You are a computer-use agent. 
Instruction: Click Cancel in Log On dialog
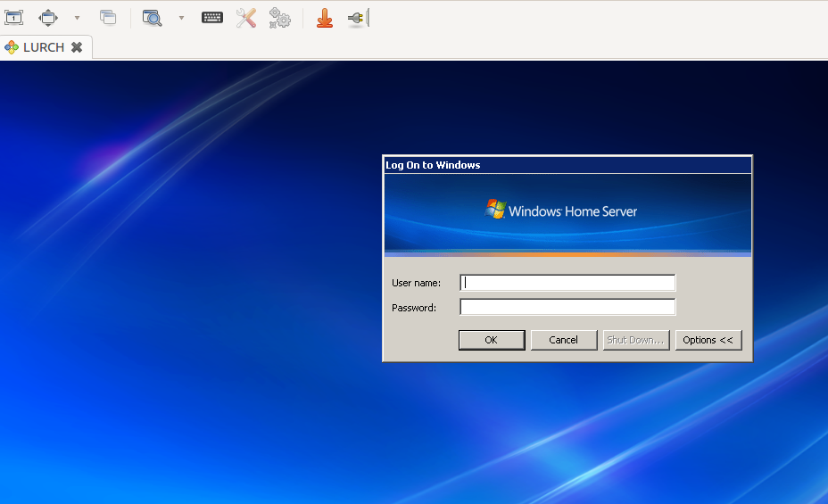click(563, 340)
